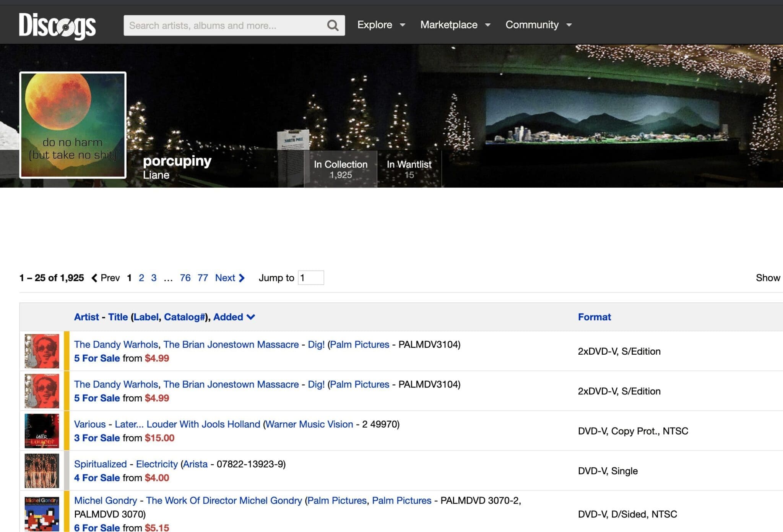Click the magnifier search icon
The image size is (783, 532).
tap(333, 26)
